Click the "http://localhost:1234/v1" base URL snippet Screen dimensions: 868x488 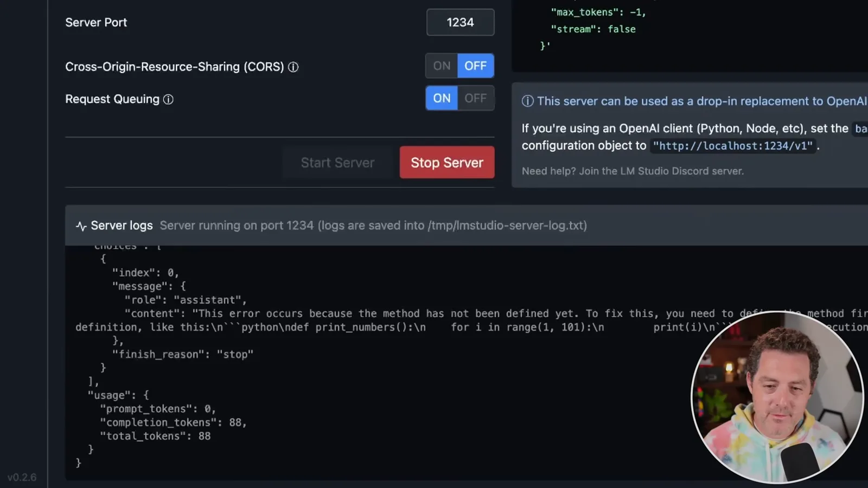coord(733,146)
